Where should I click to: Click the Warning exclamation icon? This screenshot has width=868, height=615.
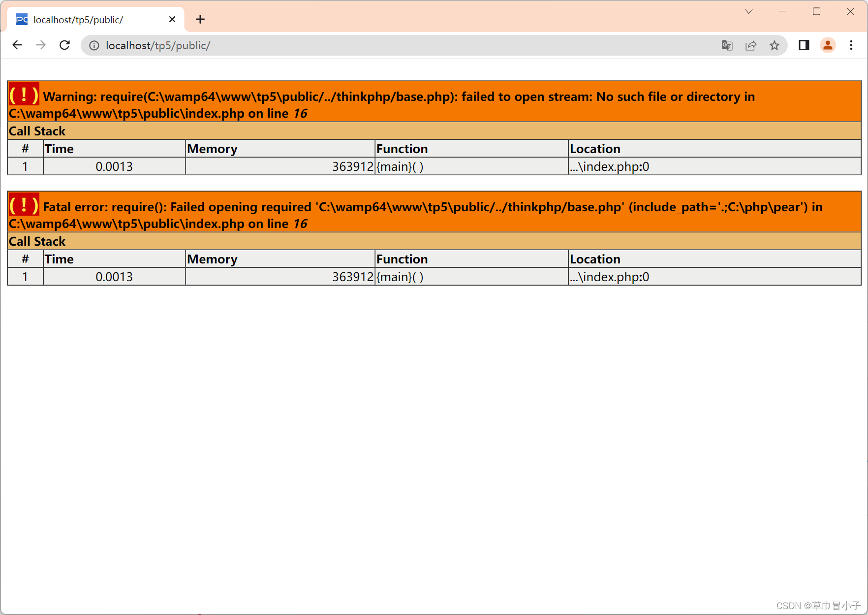[24, 94]
